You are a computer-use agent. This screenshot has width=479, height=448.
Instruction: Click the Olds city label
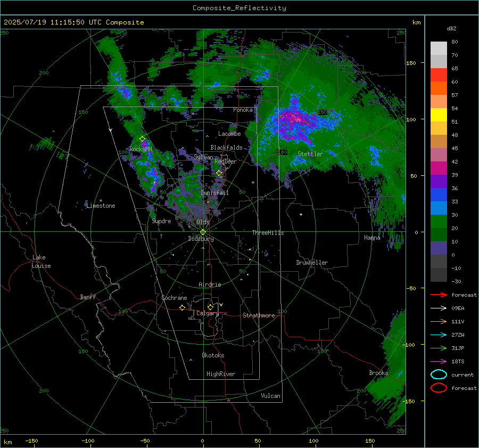pos(203,222)
